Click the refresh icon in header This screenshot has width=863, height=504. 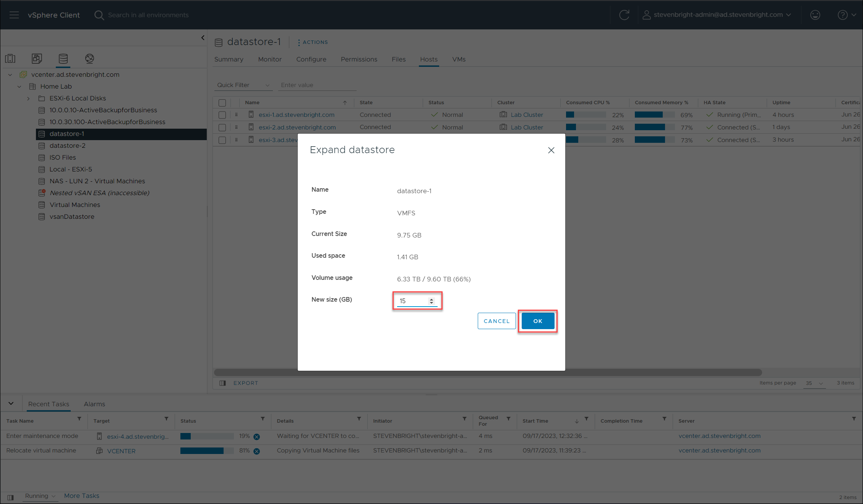click(x=624, y=15)
